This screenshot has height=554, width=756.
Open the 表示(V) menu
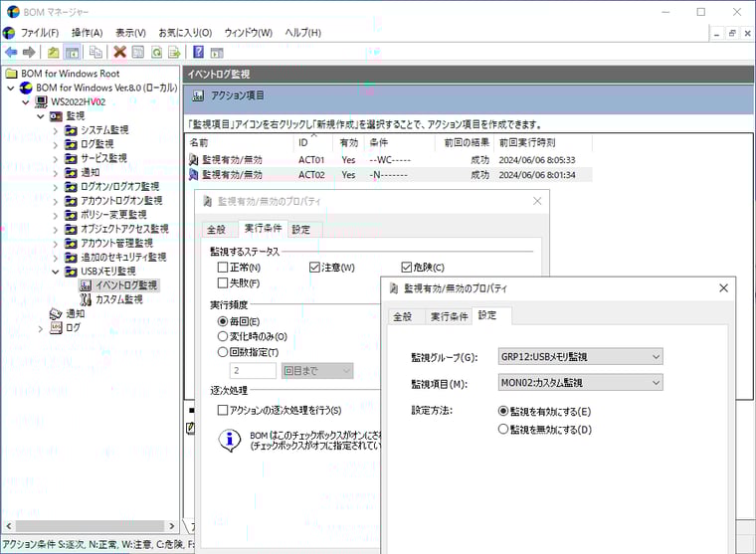pos(130,33)
